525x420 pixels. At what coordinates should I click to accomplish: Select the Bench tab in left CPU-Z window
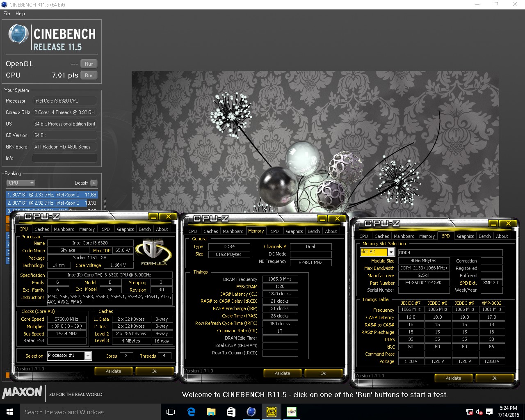144,229
